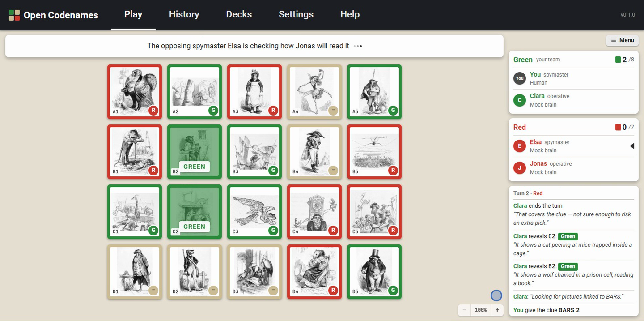
Task: Zoom out with the minus button
Action: tap(464, 310)
